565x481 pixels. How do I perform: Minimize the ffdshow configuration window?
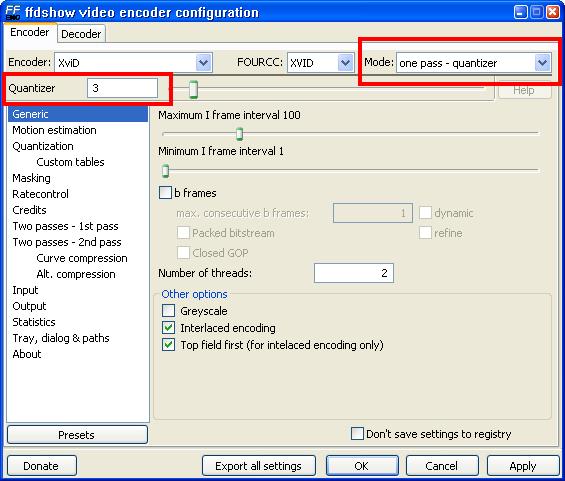[520, 12]
